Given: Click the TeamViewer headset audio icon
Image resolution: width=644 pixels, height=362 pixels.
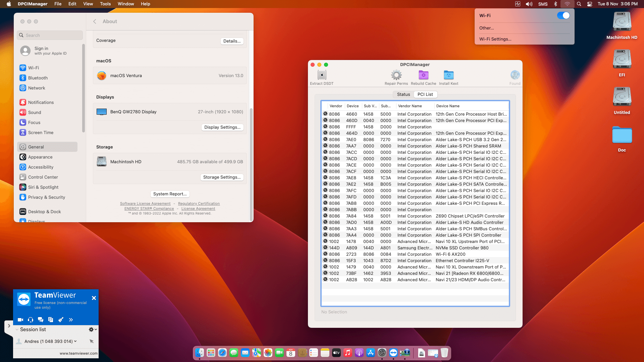Looking at the screenshot, I should (x=31, y=320).
